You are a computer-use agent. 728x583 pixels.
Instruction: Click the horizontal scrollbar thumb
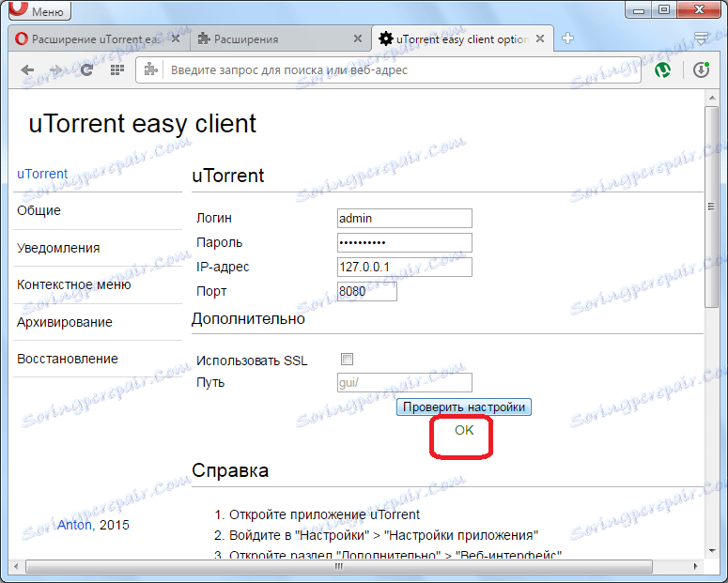[x=339, y=566]
